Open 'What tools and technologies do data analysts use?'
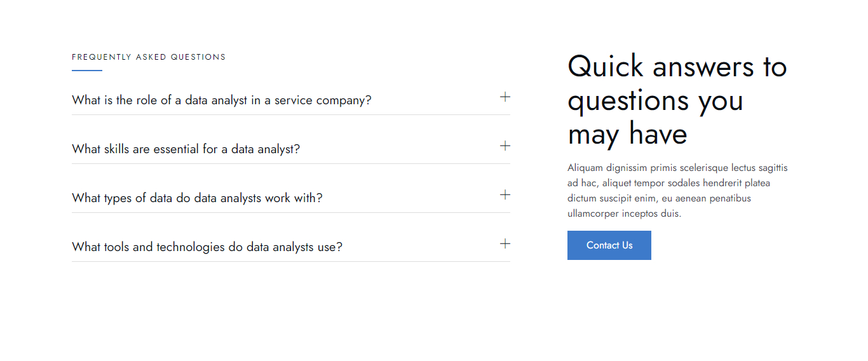This screenshot has height=361, width=868. coord(207,247)
